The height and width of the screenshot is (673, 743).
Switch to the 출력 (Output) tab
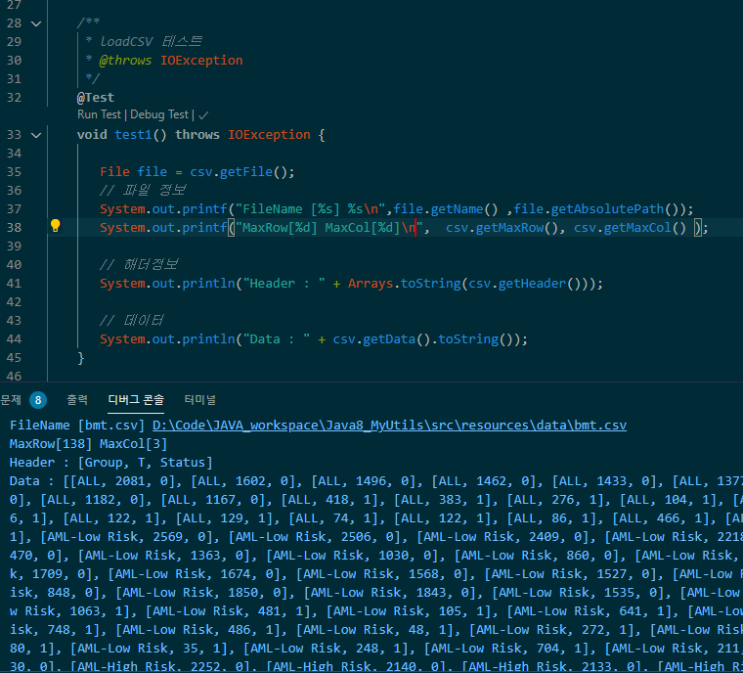(x=77, y=400)
